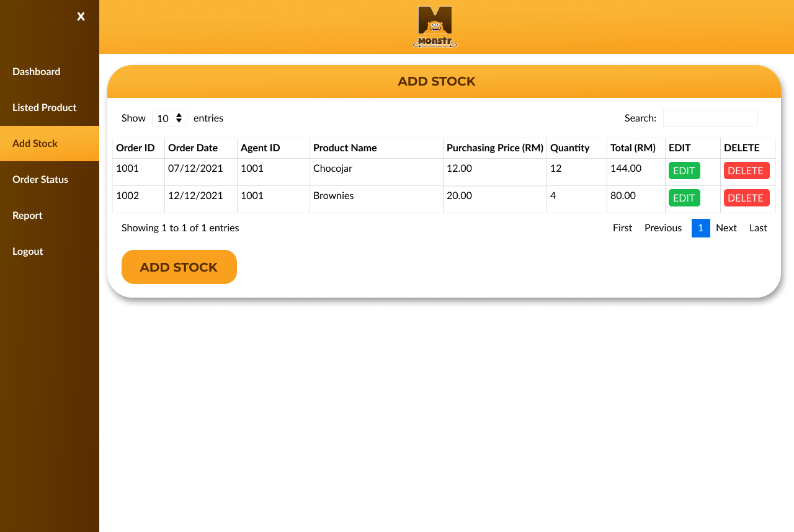Open the Dashboard menu item
794x532 pixels.
click(37, 71)
